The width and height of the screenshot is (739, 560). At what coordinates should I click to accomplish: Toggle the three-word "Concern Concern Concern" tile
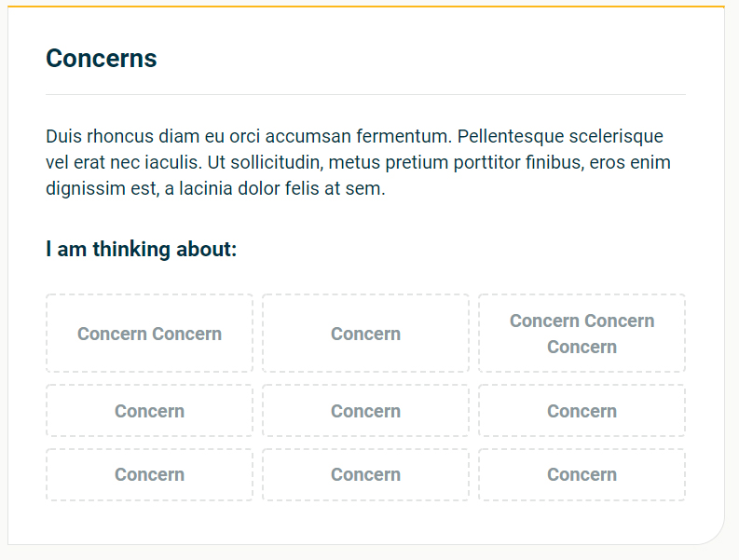point(582,334)
